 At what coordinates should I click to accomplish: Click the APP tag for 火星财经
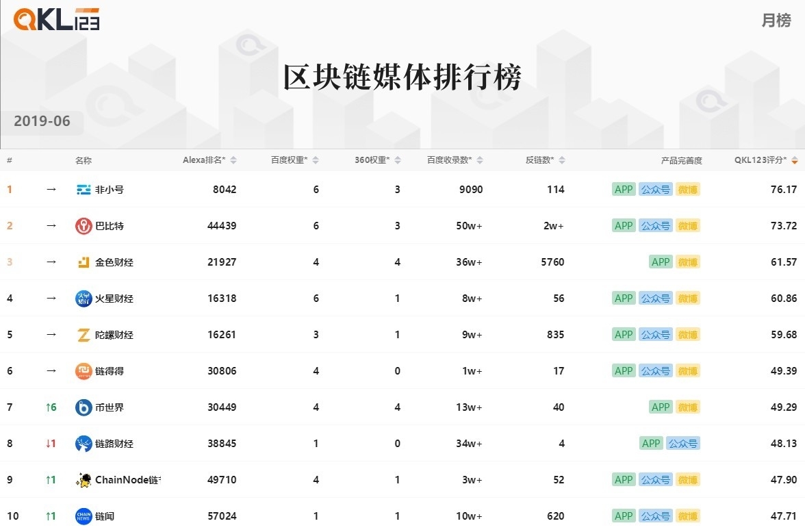click(624, 299)
